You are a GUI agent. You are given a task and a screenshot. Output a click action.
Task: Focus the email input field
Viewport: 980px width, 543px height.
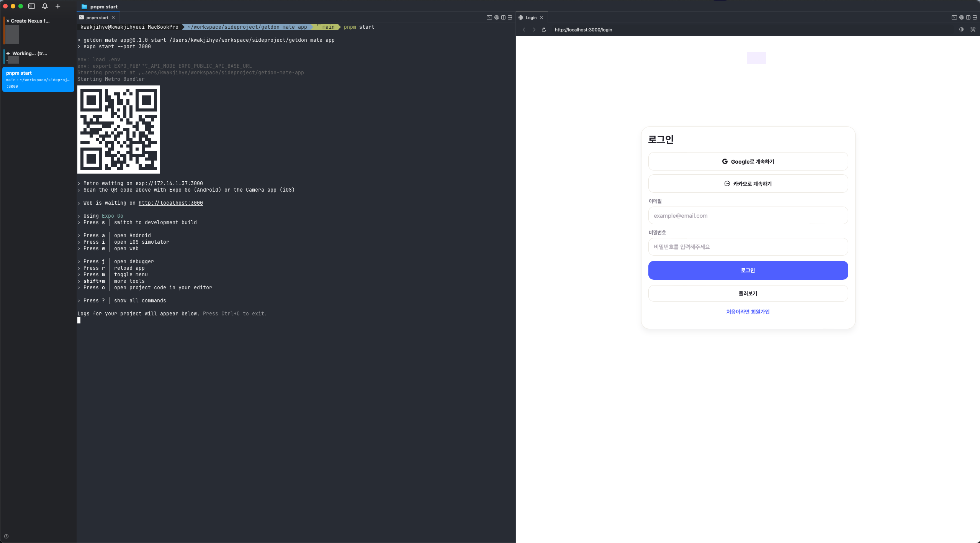748,215
